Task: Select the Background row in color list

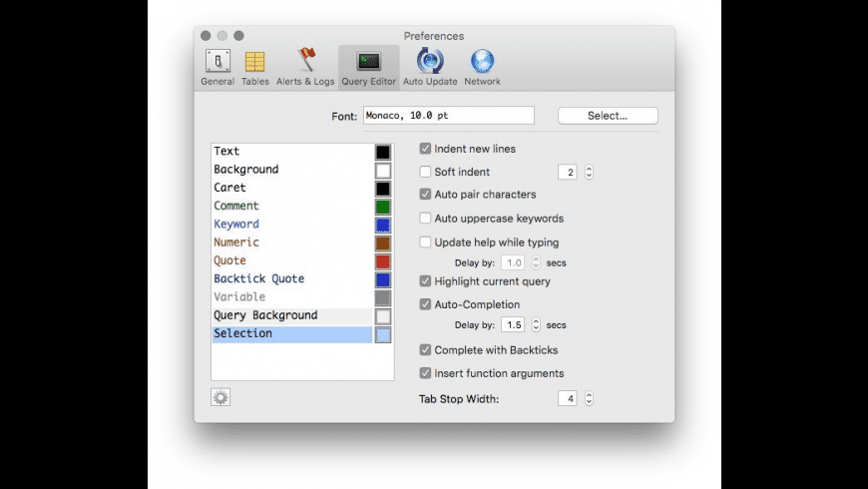Action: click(x=292, y=170)
